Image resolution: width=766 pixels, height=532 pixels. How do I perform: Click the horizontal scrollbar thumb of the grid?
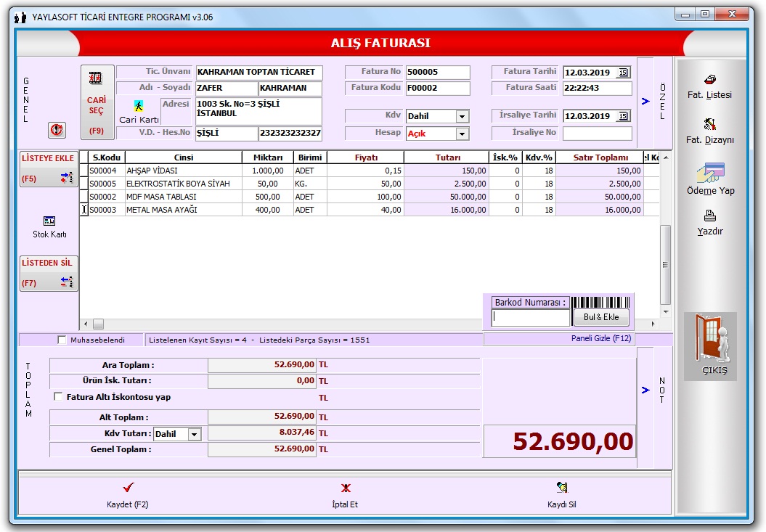click(x=98, y=324)
